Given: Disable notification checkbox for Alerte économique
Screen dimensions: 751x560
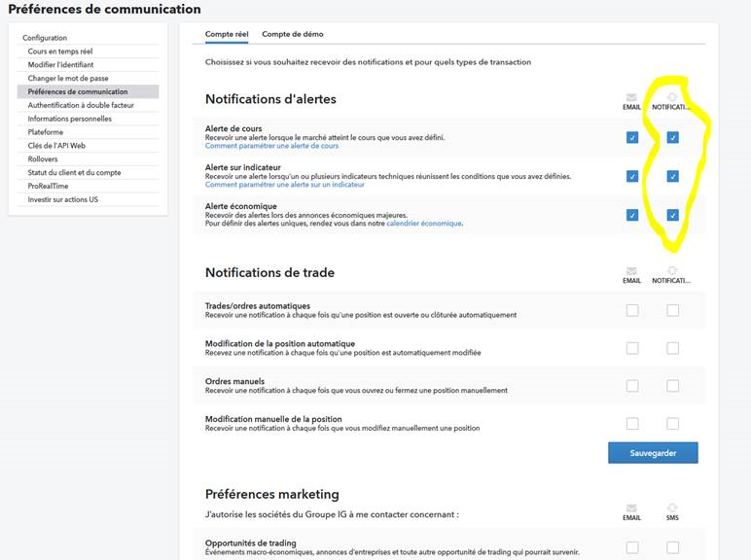Looking at the screenshot, I should (x=672, y=215).
